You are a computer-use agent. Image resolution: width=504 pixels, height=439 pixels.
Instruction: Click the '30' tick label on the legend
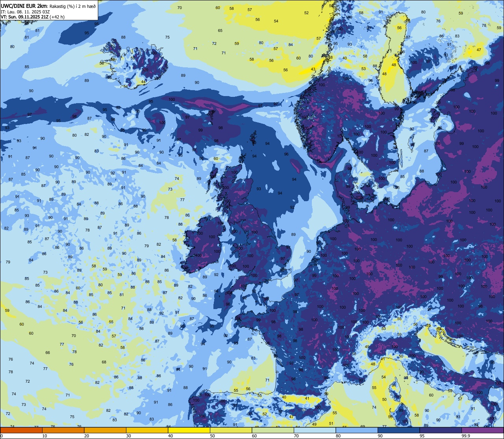[128, 436]
